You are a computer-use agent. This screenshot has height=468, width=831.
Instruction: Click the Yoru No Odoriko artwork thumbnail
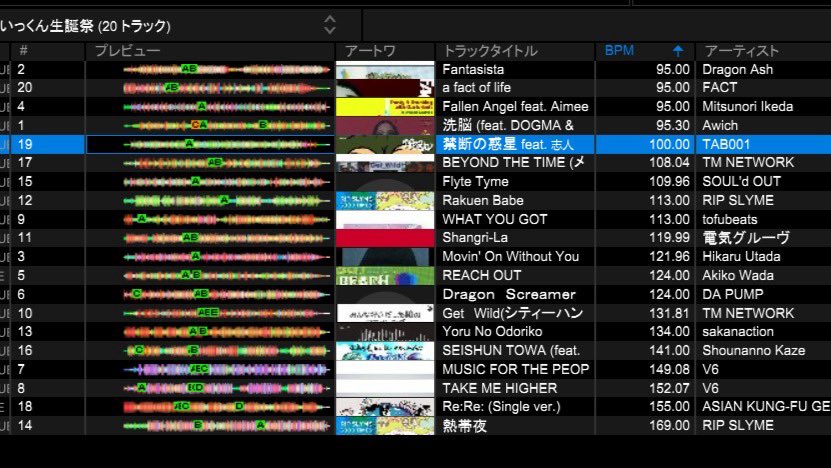(385, 332)
